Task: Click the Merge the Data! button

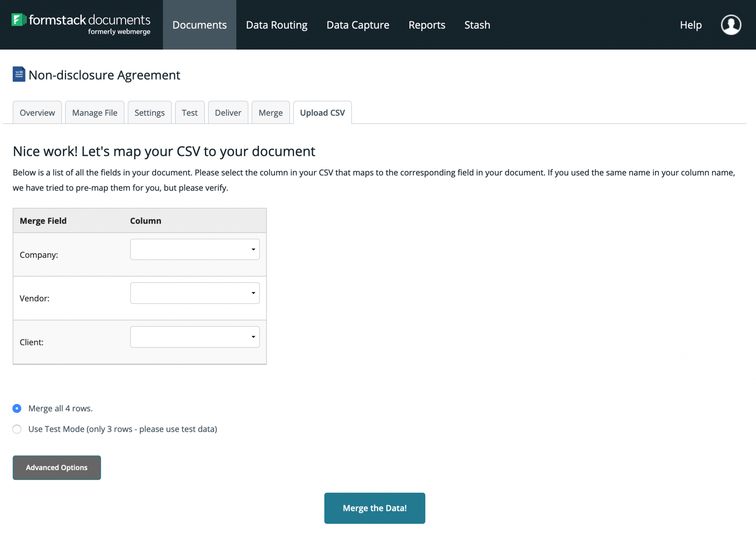Action: click(x=374, y=508)
